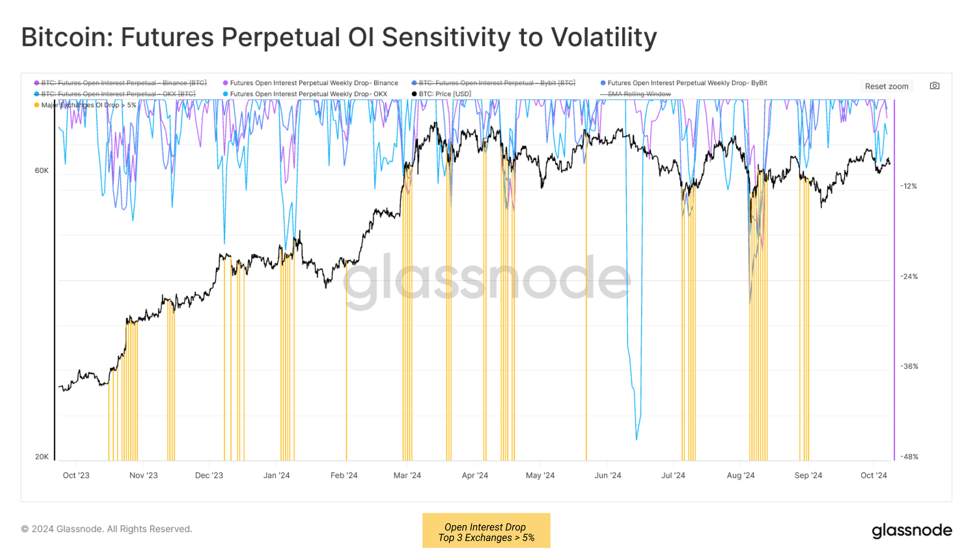Click the Glassnode copyright notice

(107, 529)
